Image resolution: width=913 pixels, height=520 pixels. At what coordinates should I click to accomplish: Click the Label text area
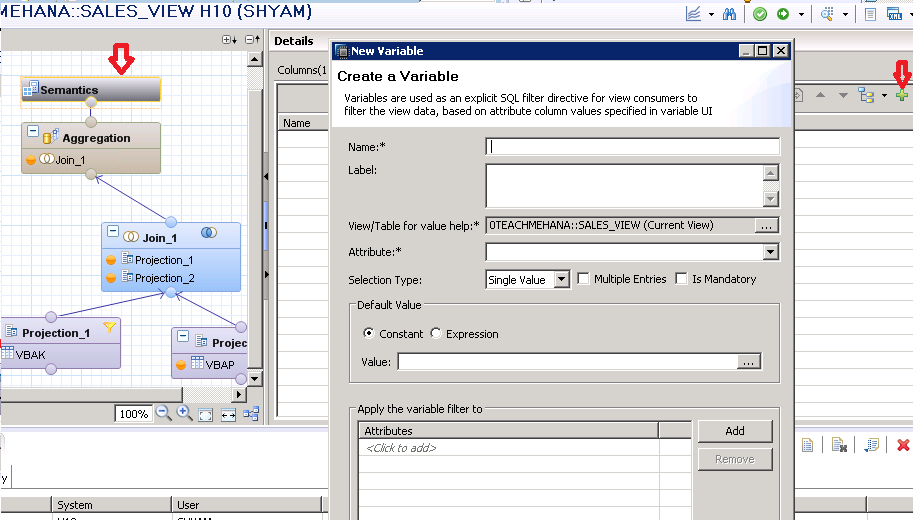click(624, 186)
